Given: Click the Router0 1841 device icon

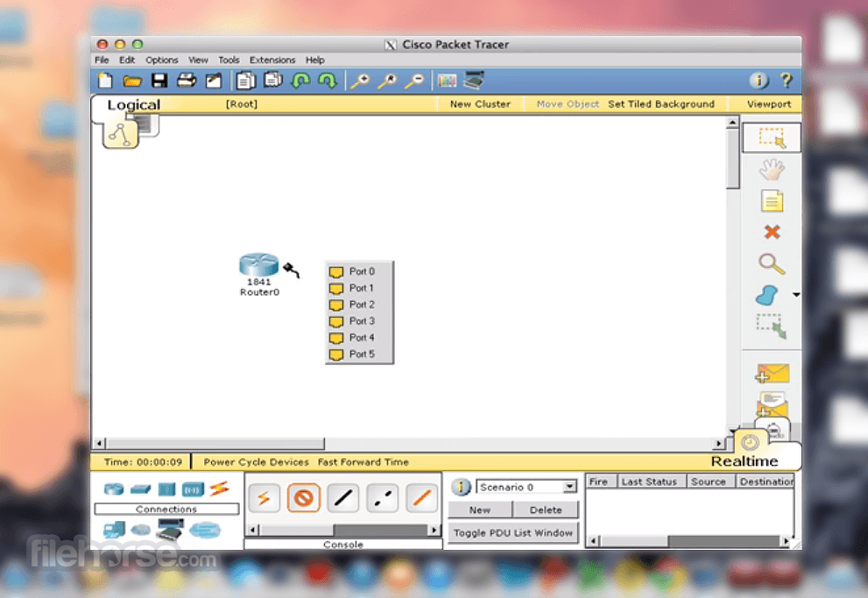Looking at the screenshot, I should (258, 264).
